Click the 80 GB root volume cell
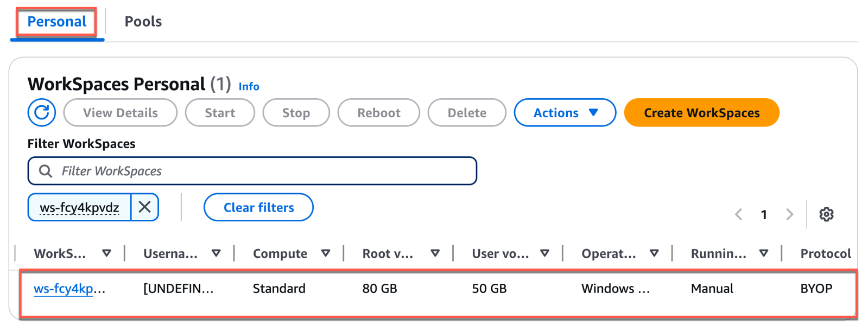The height and width of the screenshot is (331, 868). [x=379, y=289]
